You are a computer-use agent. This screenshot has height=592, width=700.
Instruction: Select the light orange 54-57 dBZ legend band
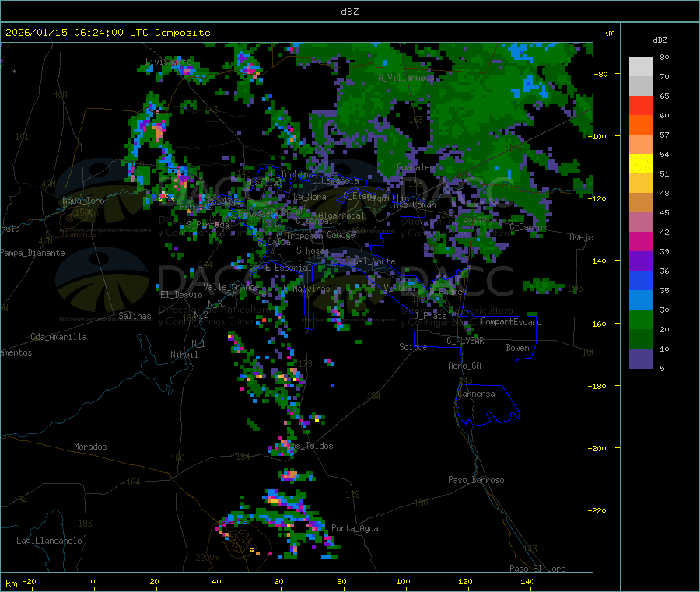[x=641, y=145]
